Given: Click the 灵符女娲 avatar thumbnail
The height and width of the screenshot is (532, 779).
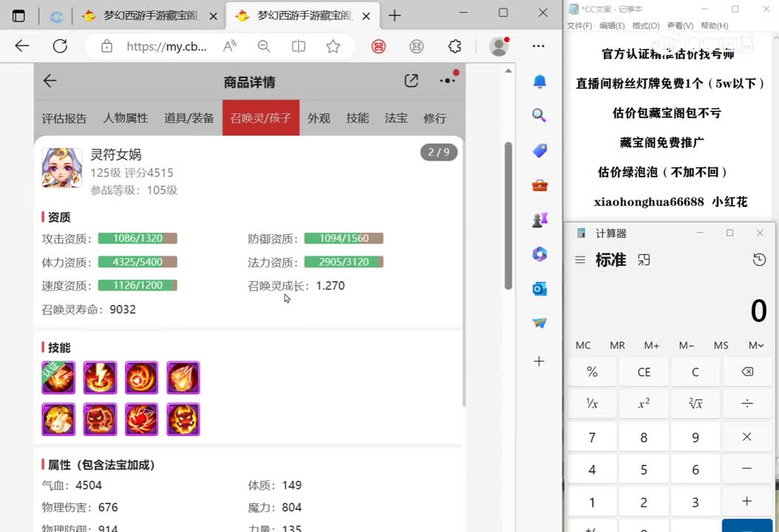Looking at the screenshot, I should [x=61, y=168].
